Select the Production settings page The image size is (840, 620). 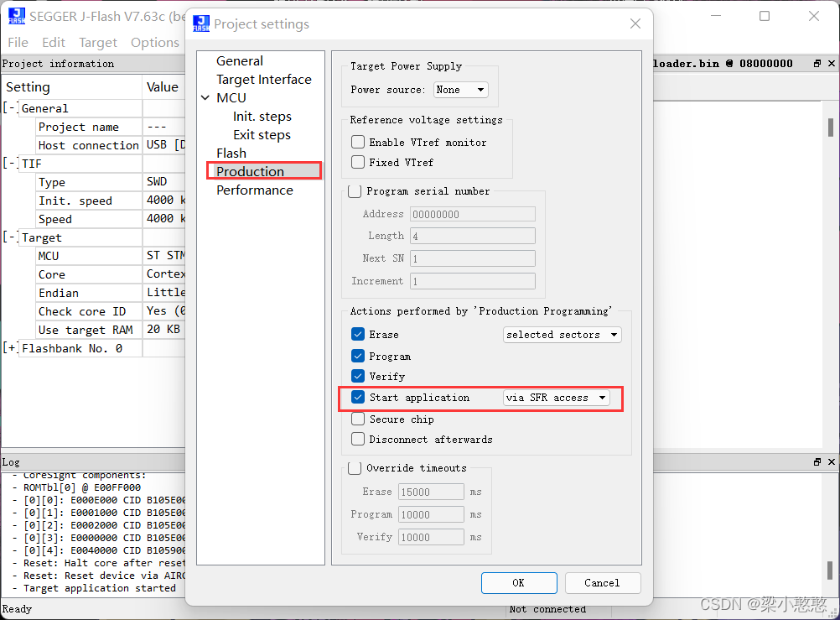(250, 172)
